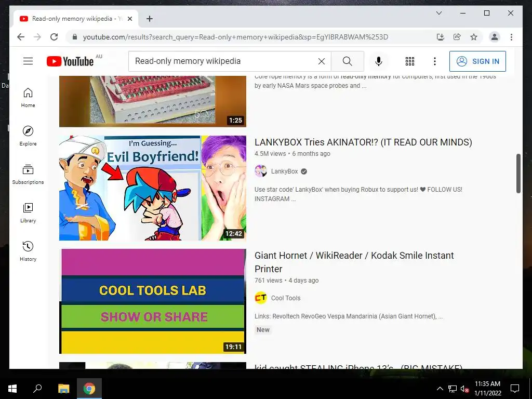This screenshot has height=399, width=532.
Task: Open Library in the sidebar
Action: (28, 212)
